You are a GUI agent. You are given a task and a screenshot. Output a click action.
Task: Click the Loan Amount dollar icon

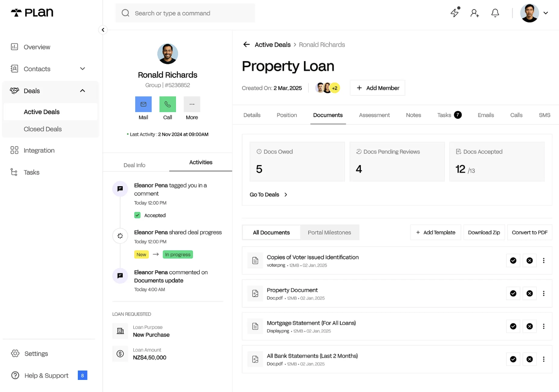coord(120,354)
